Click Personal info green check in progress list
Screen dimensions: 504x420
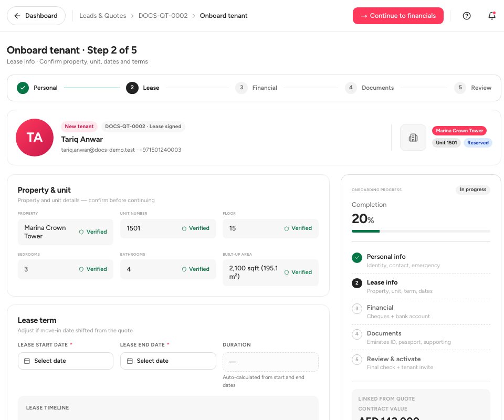357,257
